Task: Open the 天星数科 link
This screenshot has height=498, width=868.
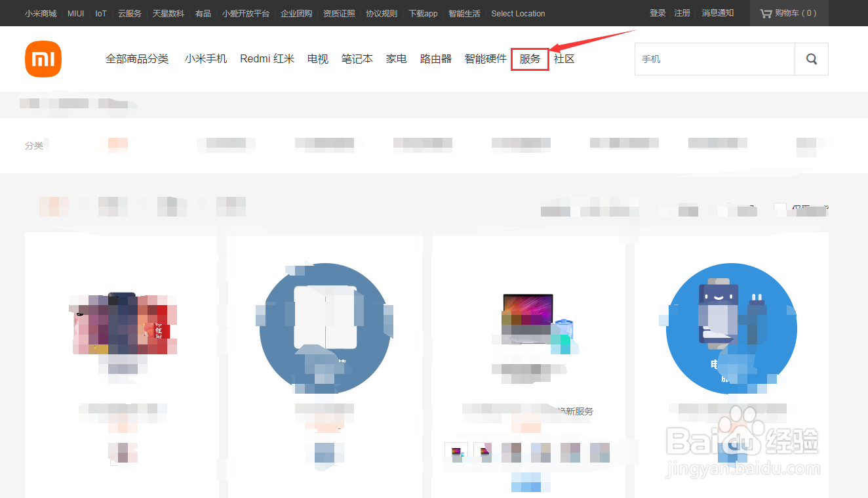Action: point(168,13)
